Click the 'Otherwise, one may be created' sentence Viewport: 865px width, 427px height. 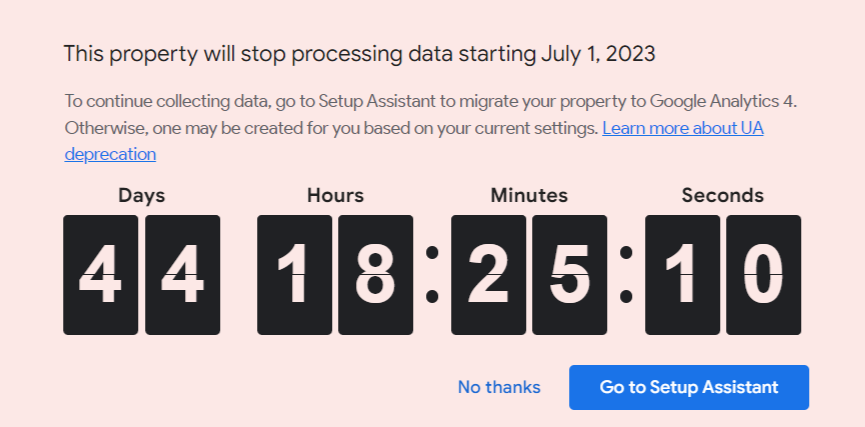pyautogui.click(x=330, y=129)
